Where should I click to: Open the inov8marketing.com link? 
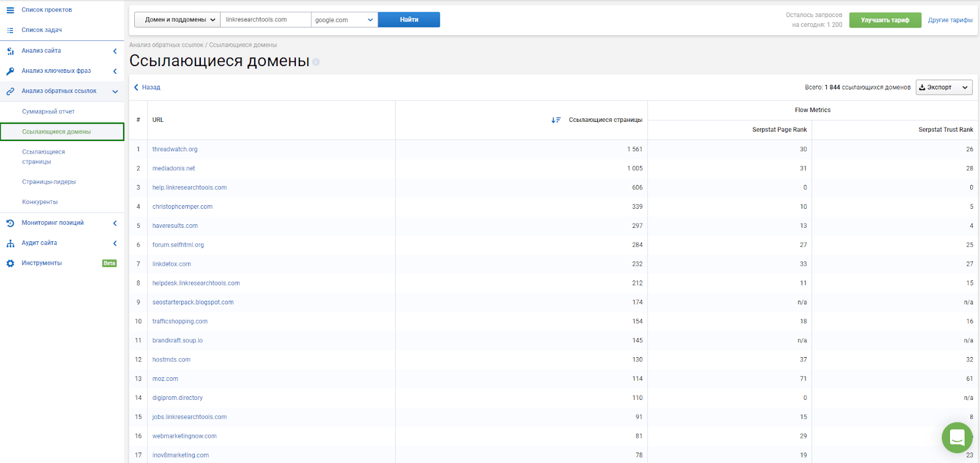181,455
